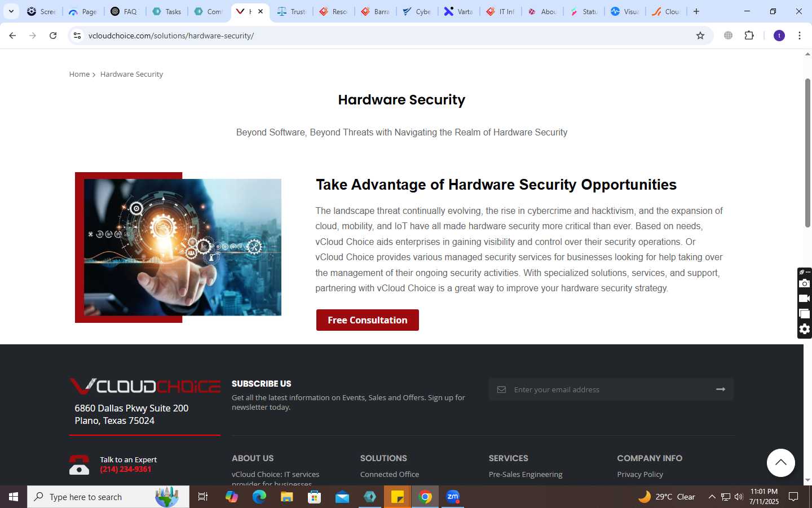Call the (214) 234-9361 phone link
Image resolution: width=812 pixels, height=508 pixels.
coord(126,469)
